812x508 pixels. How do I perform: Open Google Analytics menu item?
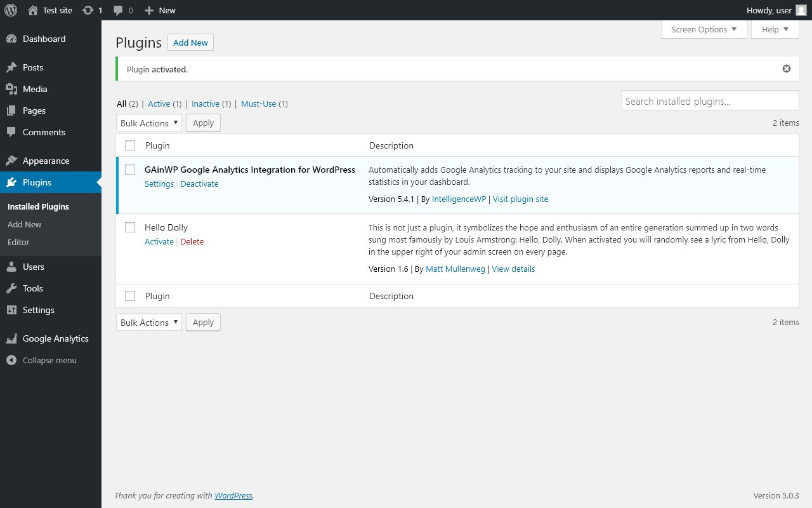(51, 338)
